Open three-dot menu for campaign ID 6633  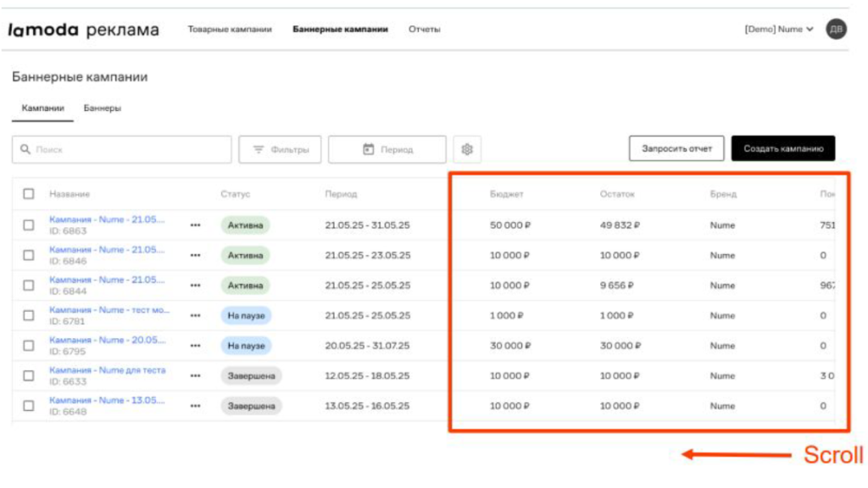tap(196, 375)
